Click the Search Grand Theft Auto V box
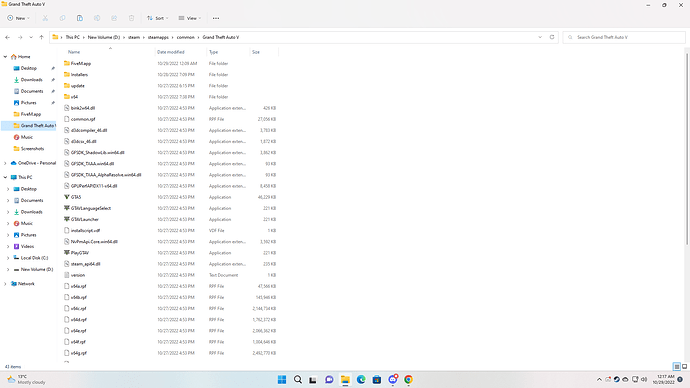 624,37
